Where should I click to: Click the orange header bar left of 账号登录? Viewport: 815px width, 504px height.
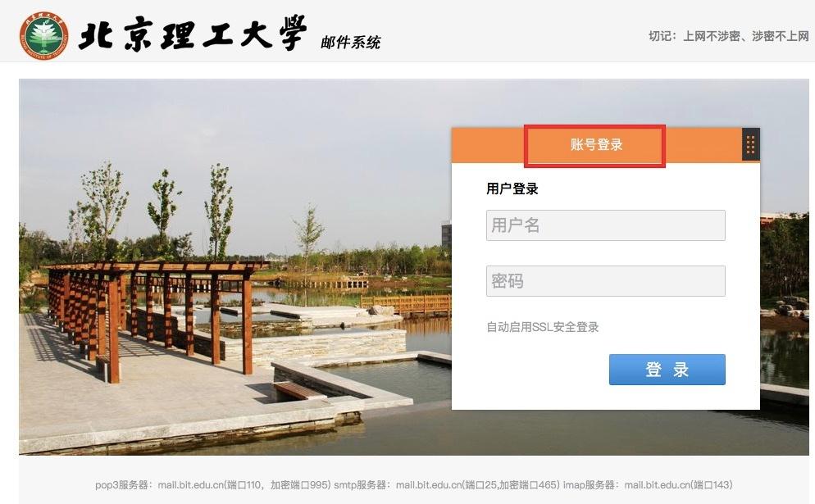click(488, 146)
